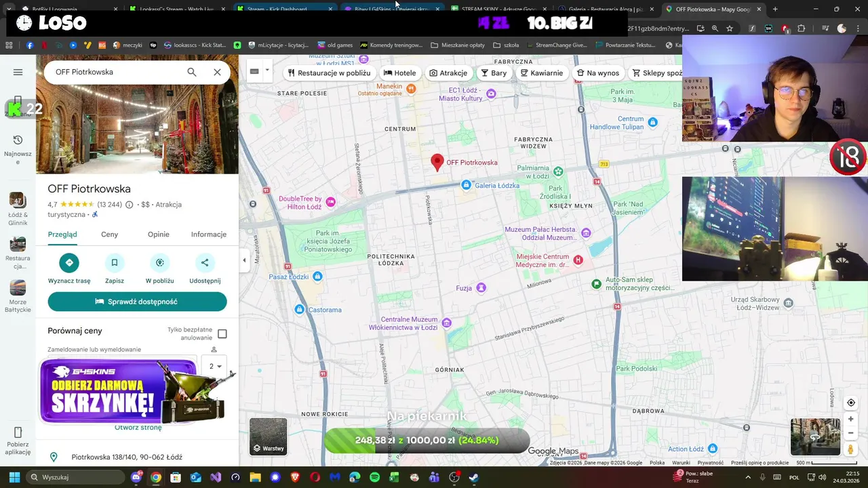Click the Sprawdź dostępność button

click(x=137, y=302)
